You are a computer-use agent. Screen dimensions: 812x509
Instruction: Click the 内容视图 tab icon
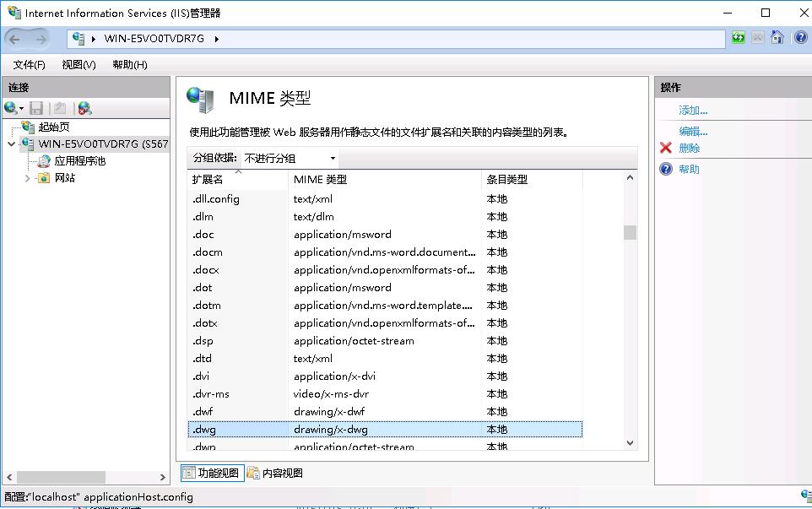point(253,473)
